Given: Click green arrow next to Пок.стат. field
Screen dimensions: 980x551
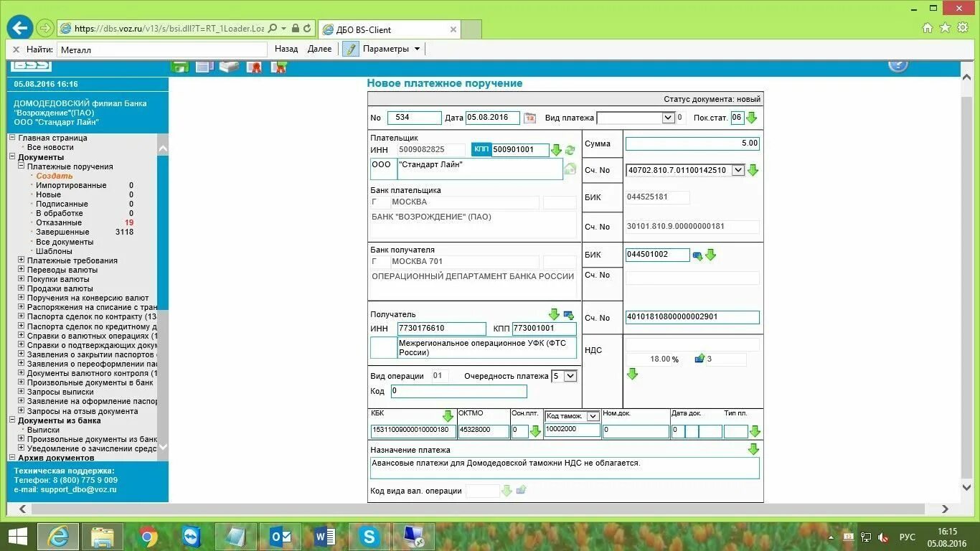Looking at the screenshot, I should click(751, 118).
